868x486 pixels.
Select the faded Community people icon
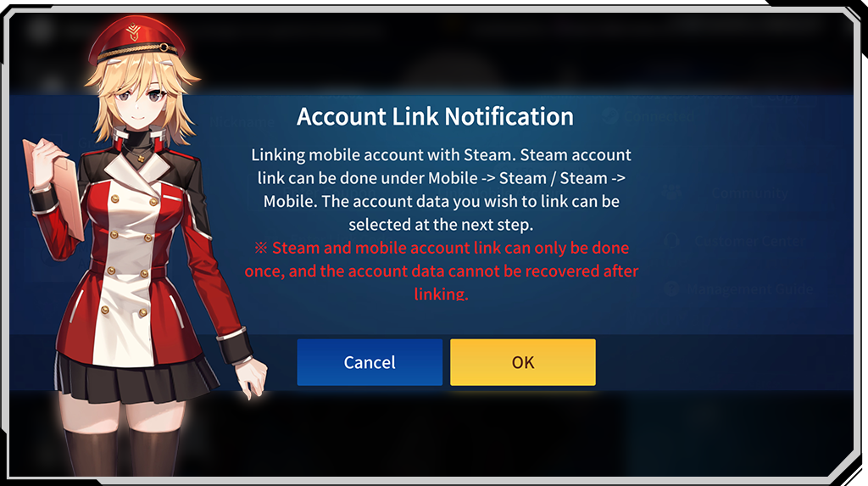point(672,193)
